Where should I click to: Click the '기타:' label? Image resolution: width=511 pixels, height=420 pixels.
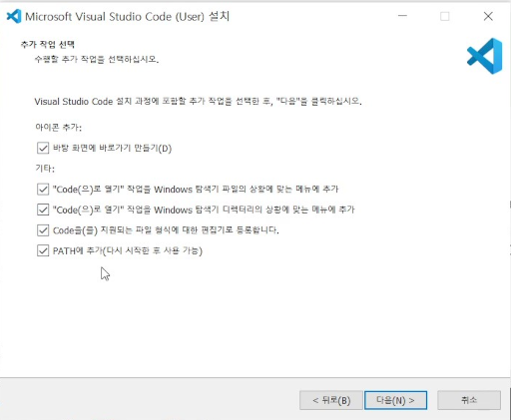click(x=45, y=169)
